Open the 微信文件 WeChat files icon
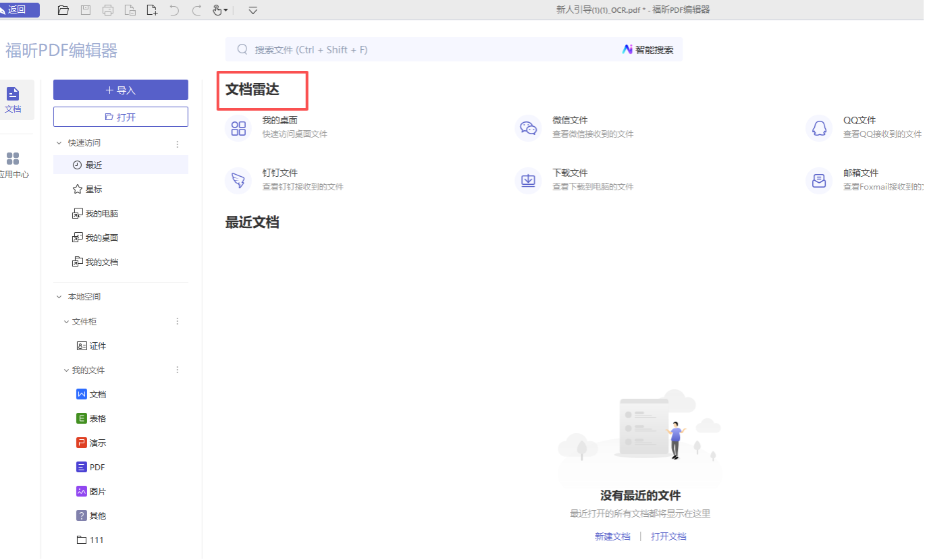Viewport: 925px width, 560px height. click(x=528, y=128)
